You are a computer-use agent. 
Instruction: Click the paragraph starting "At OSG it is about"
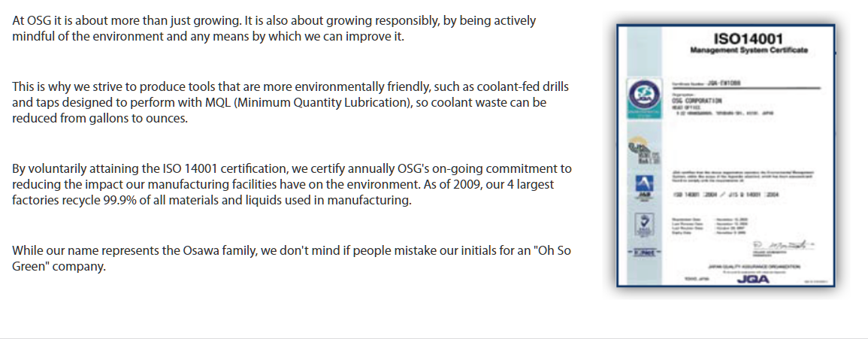pos(274,29)
